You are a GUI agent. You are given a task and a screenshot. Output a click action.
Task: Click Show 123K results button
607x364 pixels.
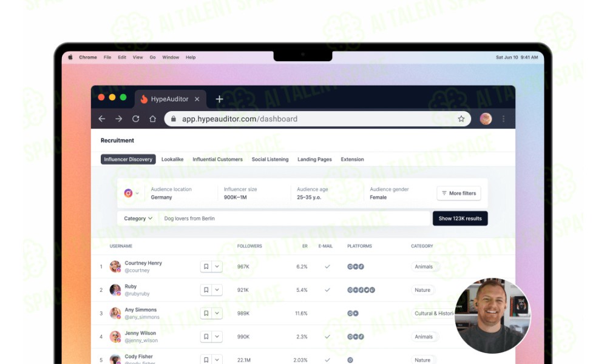[460, 218]
